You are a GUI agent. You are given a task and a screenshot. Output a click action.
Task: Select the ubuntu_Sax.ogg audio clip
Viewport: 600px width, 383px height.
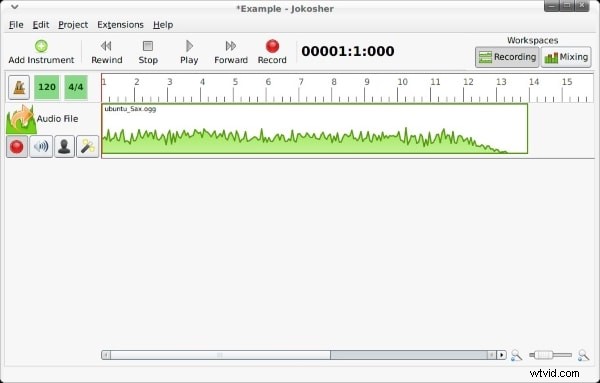click(315, 129)
